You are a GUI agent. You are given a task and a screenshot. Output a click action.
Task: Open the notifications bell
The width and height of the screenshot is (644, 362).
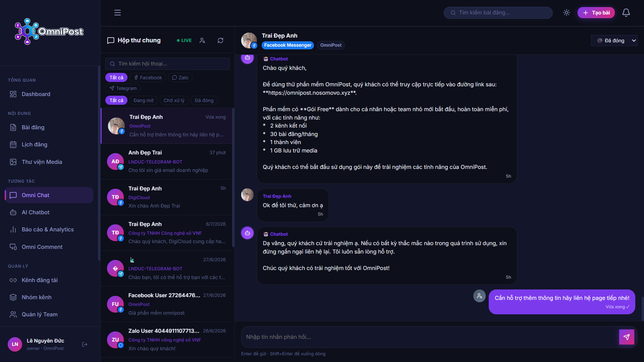click(626, 13)
